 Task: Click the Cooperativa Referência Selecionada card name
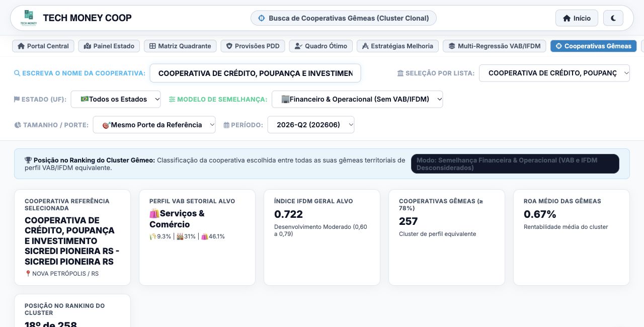tap(72, 241)
